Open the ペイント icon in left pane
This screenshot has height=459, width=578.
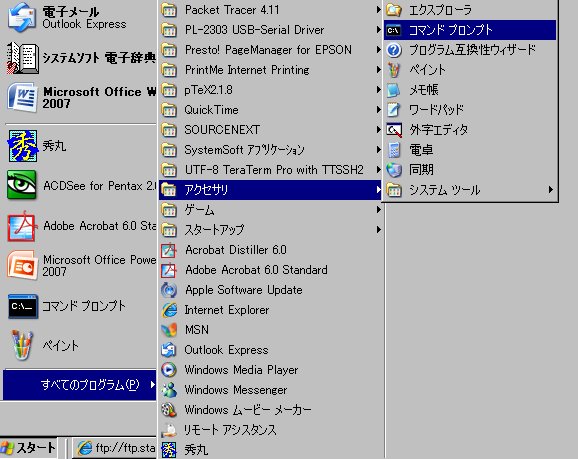click(x=22, y=345)
